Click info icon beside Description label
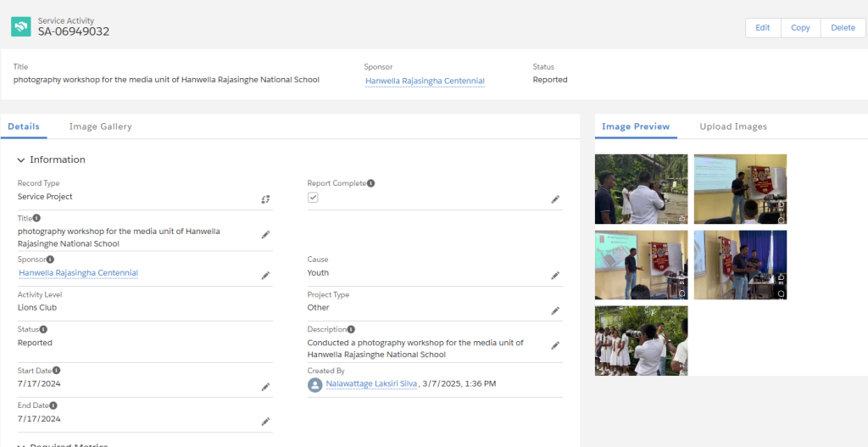This screenshot has width=868, height=447. click(351, 330)
